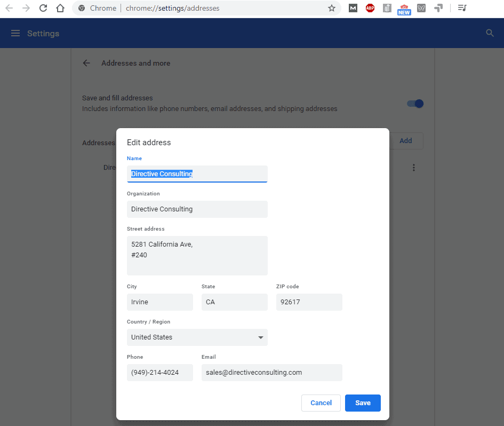Click the browser back arrow
Screen dimensions: 504x426
(9, 8)
